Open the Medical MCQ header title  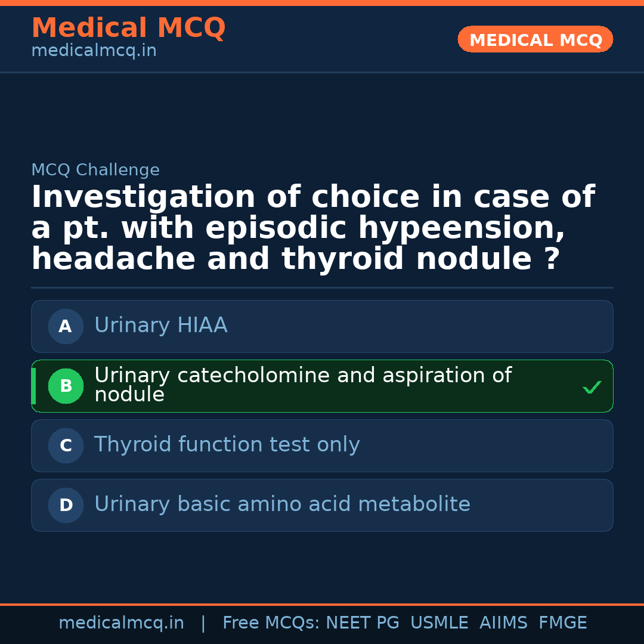click(128, 27)
